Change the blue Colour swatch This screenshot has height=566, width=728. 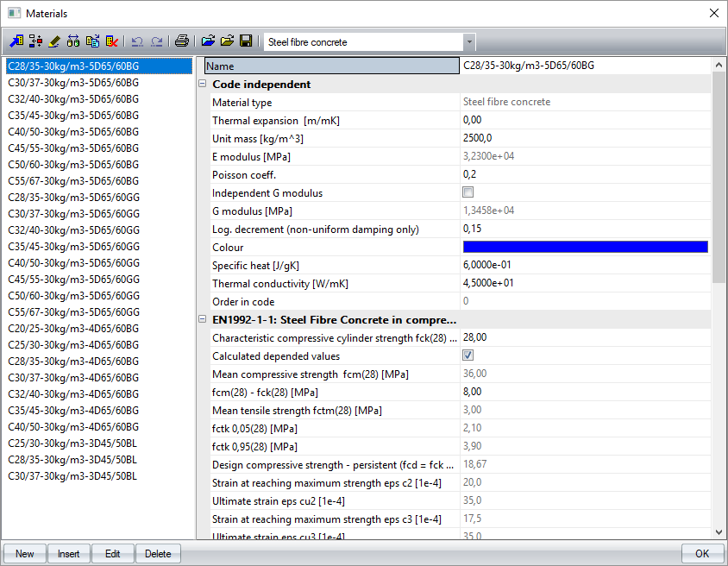pyautogui.click(x=585, y=247)
